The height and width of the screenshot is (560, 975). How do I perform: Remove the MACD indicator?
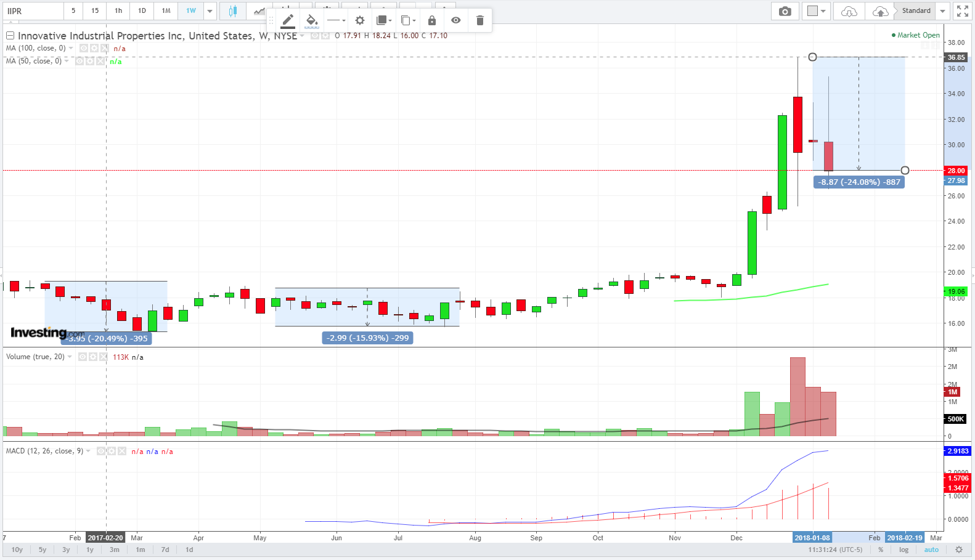click(x=122, y=451)
